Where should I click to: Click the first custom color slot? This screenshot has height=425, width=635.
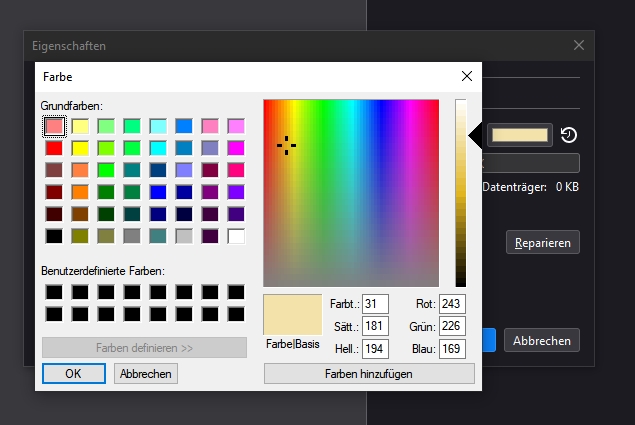coord(54,292)
